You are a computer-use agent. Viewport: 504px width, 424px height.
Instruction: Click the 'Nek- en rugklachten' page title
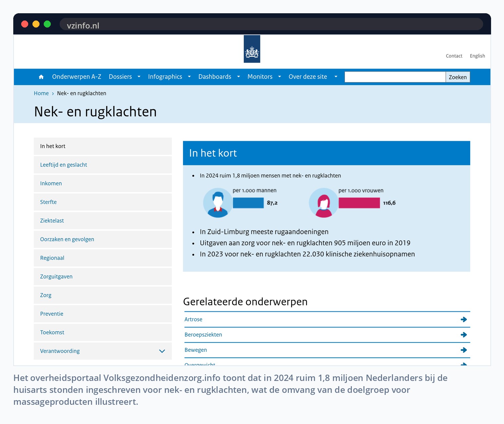(x=95, y=112)
